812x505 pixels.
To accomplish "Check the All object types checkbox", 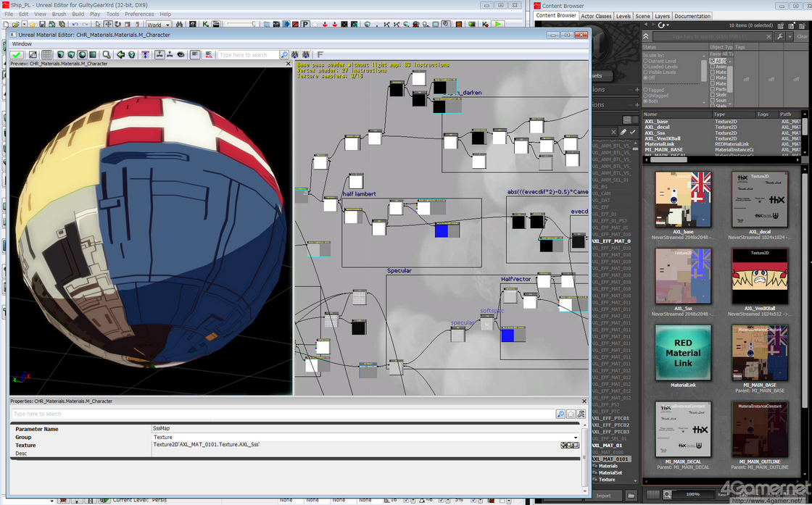I will [713, 62].
